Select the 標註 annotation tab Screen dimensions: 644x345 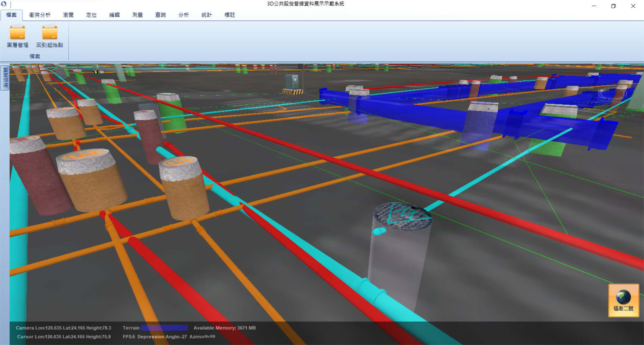point(230,15)
